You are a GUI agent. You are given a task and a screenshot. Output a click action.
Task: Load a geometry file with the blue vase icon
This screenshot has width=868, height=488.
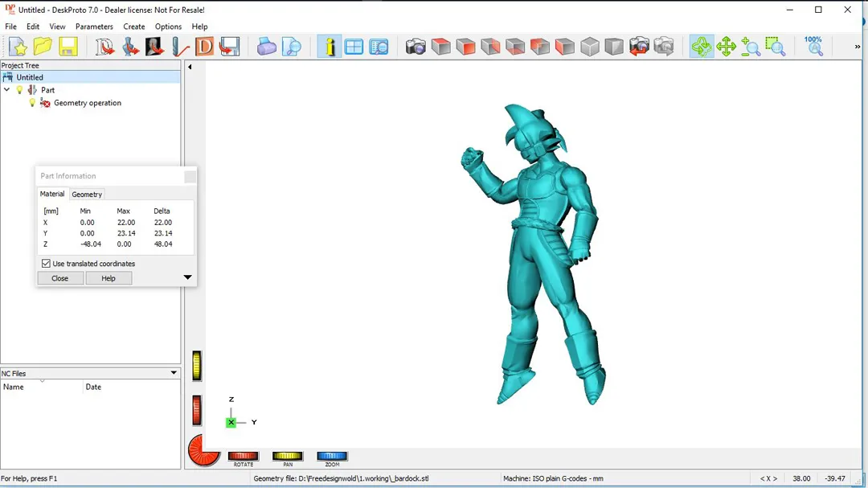(130, 47)
